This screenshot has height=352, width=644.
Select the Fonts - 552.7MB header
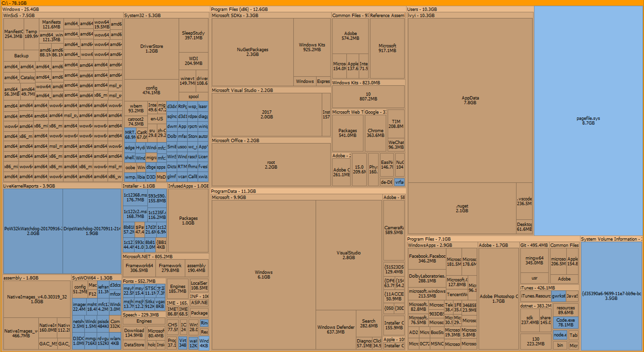point(144,281)
